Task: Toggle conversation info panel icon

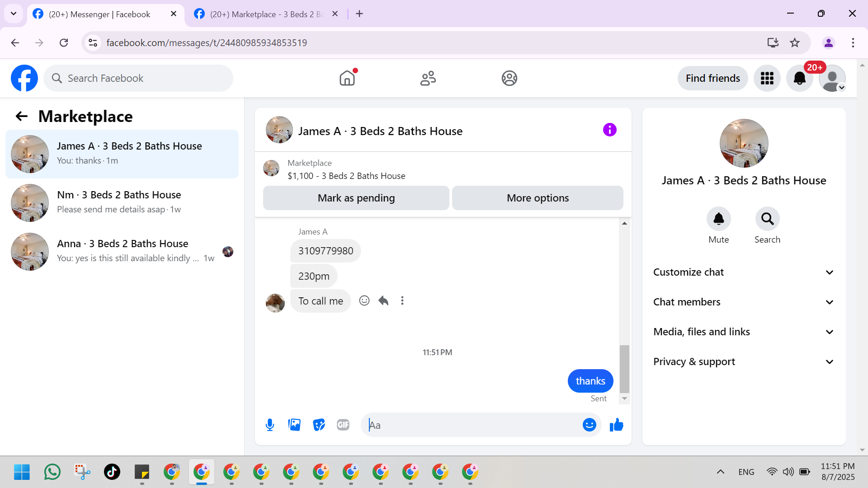Action: click(x=609, y=130)
